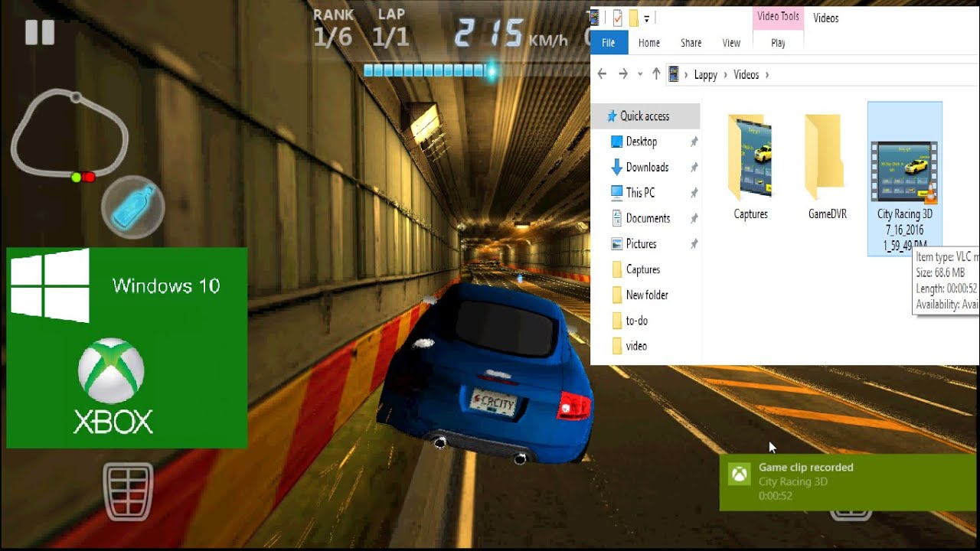Select Quick access in navigation pane
The width and height of the screenshot is (980, 551).
click(x=645, y=116)
